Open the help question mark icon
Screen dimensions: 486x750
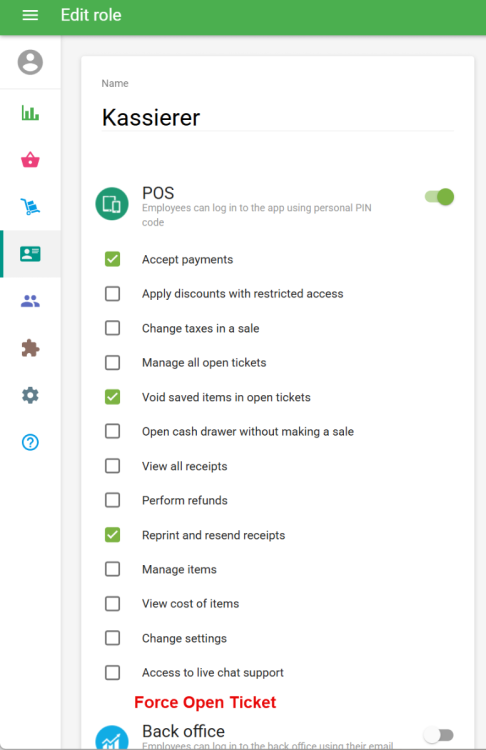click(x=30, y=442)
